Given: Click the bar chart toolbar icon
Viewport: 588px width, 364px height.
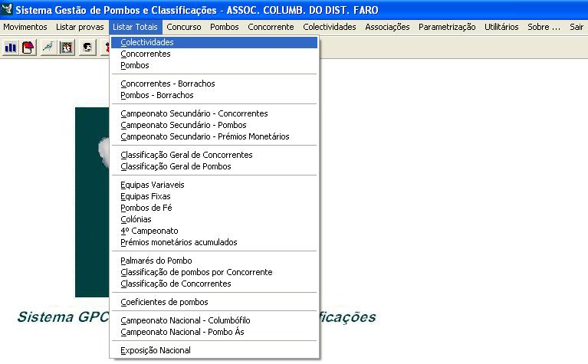Looking at the screenshot, I should 11,48.
